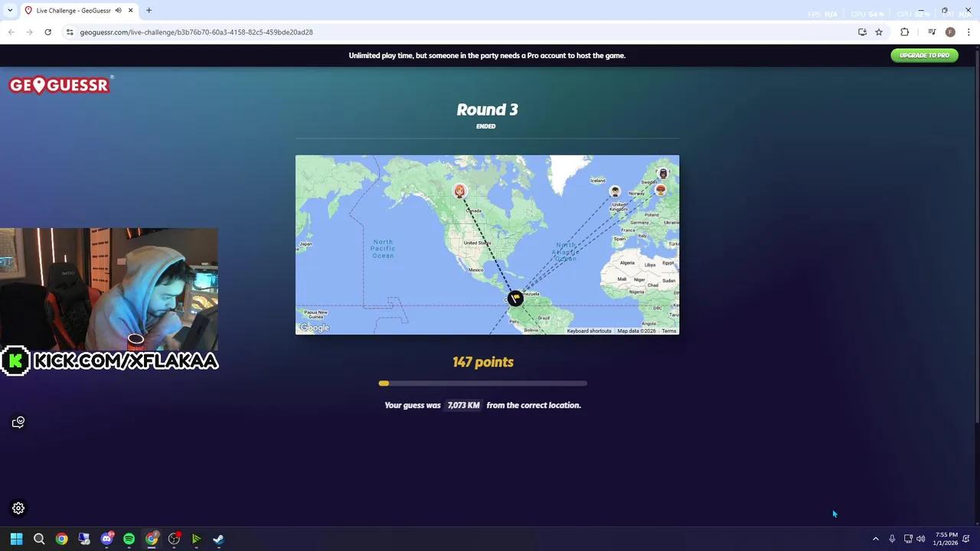Image resolution: width=980 pixels, height=551 pixels.
Task: Open a new browser tab
Action: tap(149, 11)
